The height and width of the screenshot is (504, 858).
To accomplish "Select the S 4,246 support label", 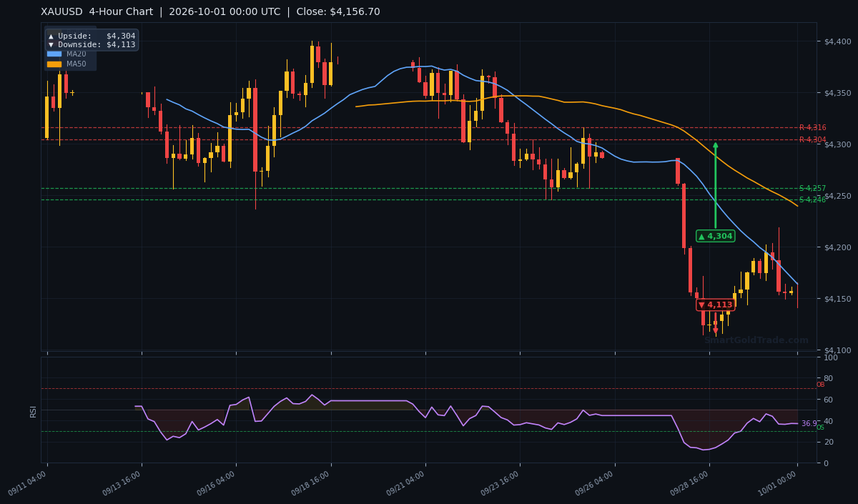I will coord(812,199).
